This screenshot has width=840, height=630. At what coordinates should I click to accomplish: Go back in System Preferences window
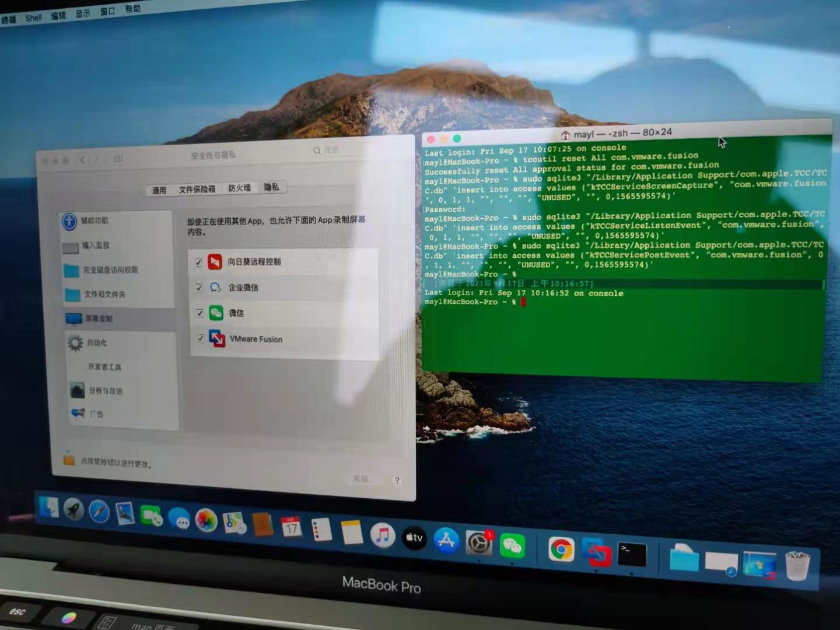click(83, 160)
